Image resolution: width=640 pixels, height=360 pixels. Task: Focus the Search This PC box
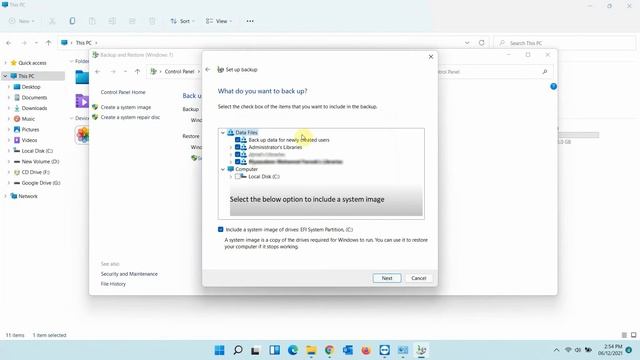[565, 43]
